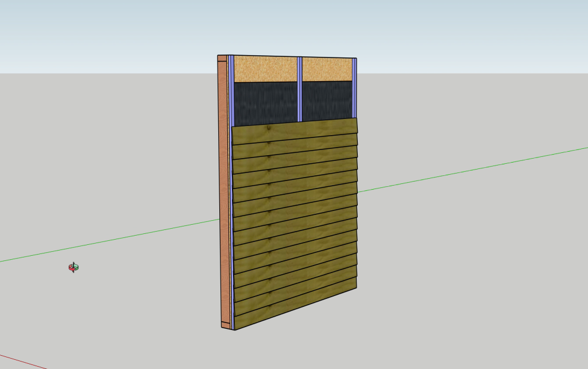Pick the middle purple vertical batten
This screenshot has height=369, width=588.
(x=300, y=89)
